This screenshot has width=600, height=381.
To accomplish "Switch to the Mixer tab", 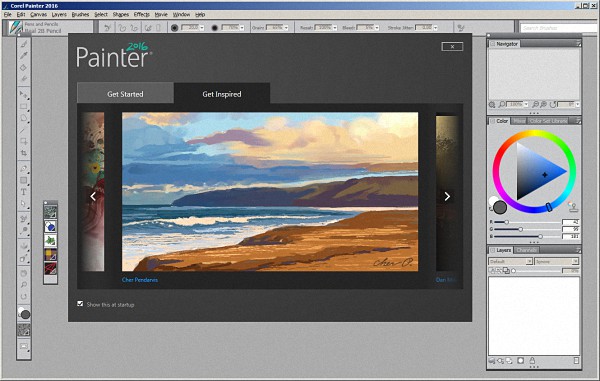I will [519, 121].
